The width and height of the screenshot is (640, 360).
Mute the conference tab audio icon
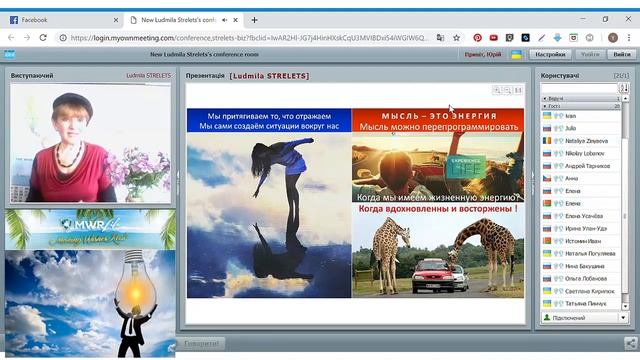coord(224,20)
